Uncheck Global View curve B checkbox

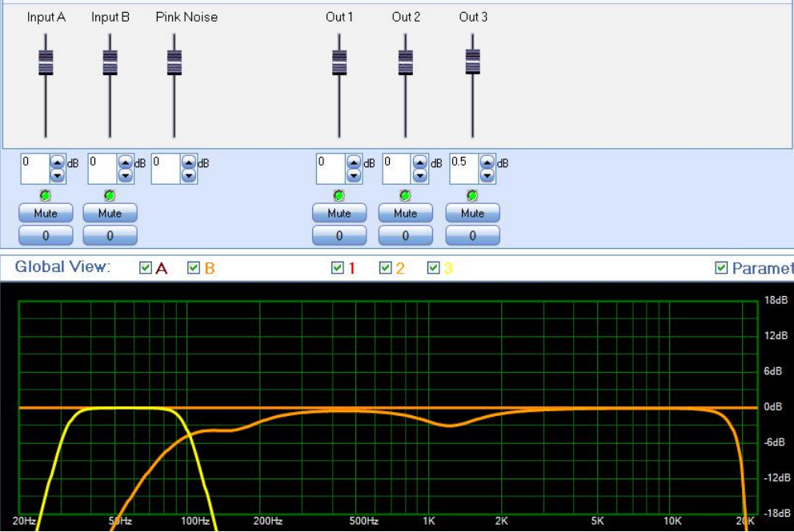[194, 268]
